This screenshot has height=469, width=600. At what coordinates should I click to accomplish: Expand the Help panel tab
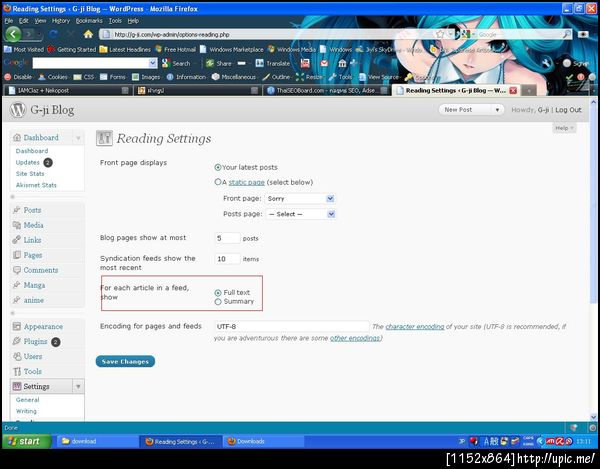(564, 128)
